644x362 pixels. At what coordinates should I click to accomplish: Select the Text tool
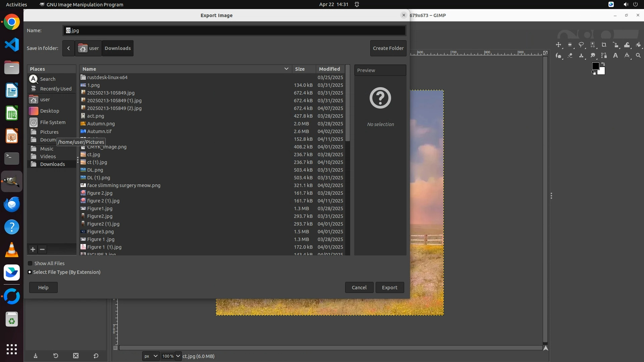(615, 56)
